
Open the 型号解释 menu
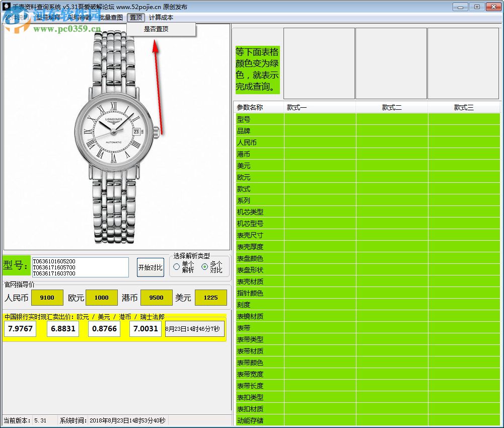pyautogui.click(x=48, y=17)
